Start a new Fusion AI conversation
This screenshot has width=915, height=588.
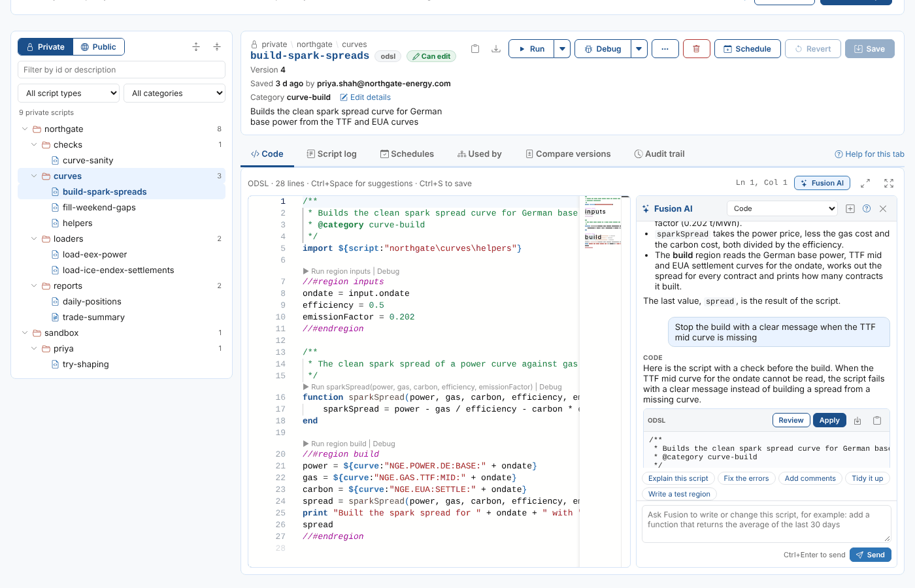point(850,209)
